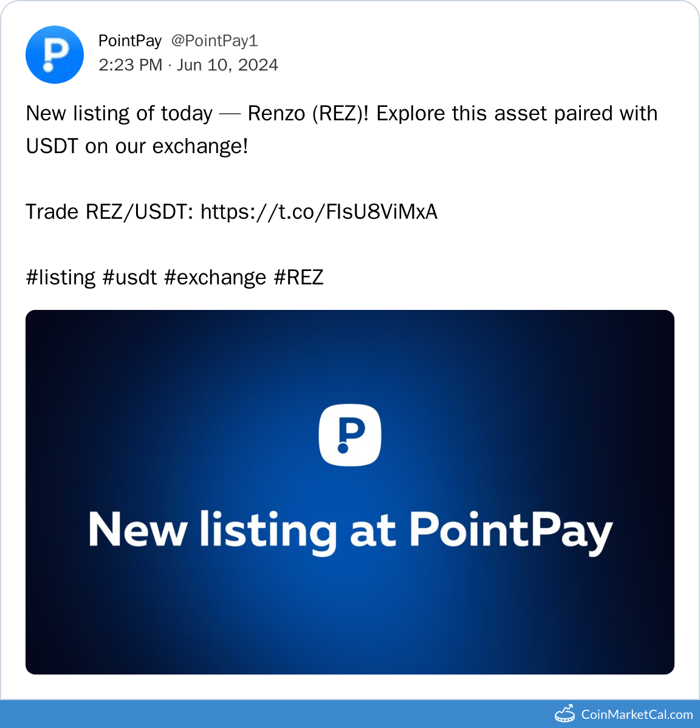Click the white PointPay logo in banner
700x728 pixels.
pyautogui.click(x=350, y=435)
